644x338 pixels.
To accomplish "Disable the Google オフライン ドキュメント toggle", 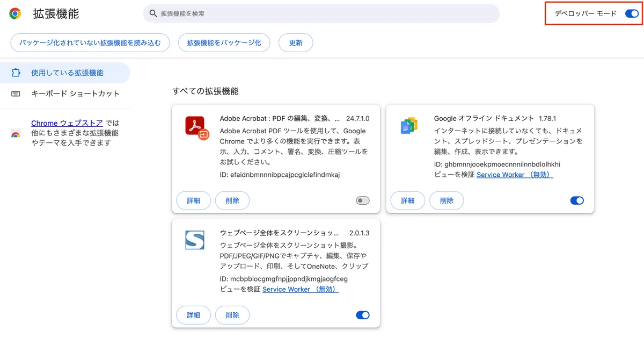I will point(577,200).
